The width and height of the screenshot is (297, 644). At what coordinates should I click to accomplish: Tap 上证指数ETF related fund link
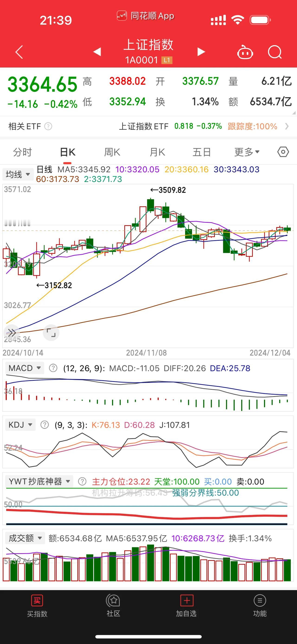(144, 126)
